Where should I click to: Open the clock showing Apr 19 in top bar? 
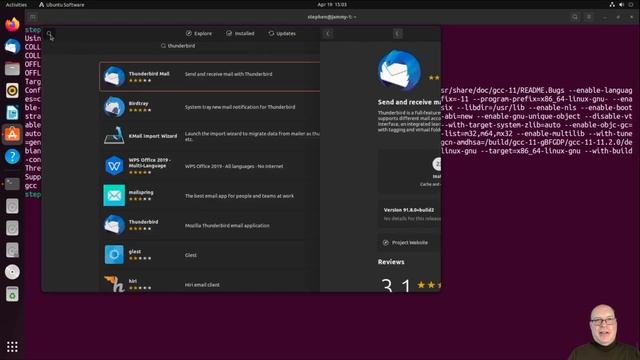click(x=332, y=4)
